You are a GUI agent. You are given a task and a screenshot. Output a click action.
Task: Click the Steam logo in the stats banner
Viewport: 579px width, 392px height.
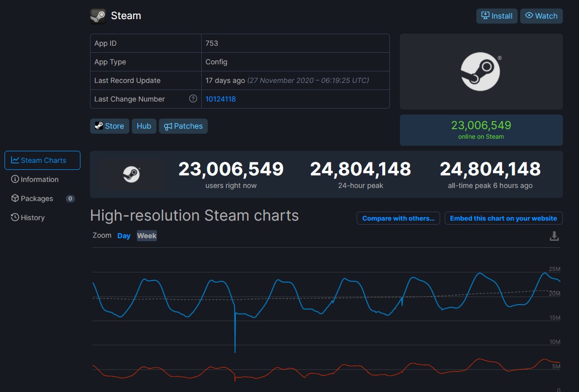[x=131, y=174]
